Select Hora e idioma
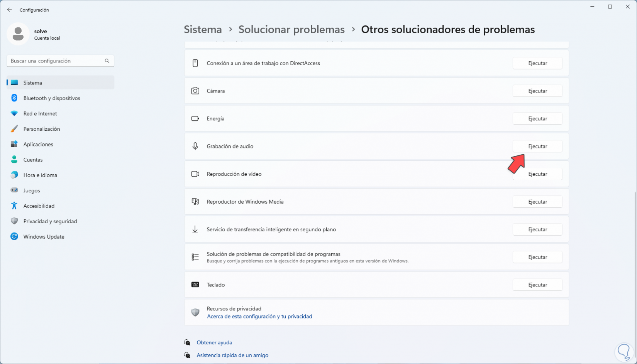Viewport: 637px width, 364px height. point(40,175)
